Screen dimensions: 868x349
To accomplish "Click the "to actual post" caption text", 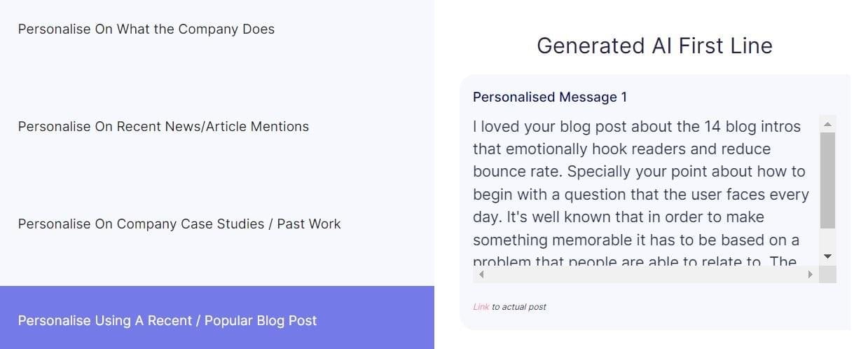I will point(519,307).
